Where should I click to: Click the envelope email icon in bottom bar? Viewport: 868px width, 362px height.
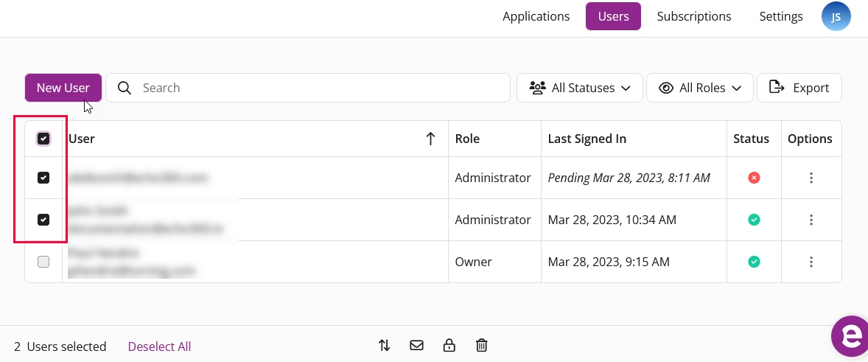pyautogui.click(x=416, y=345)
